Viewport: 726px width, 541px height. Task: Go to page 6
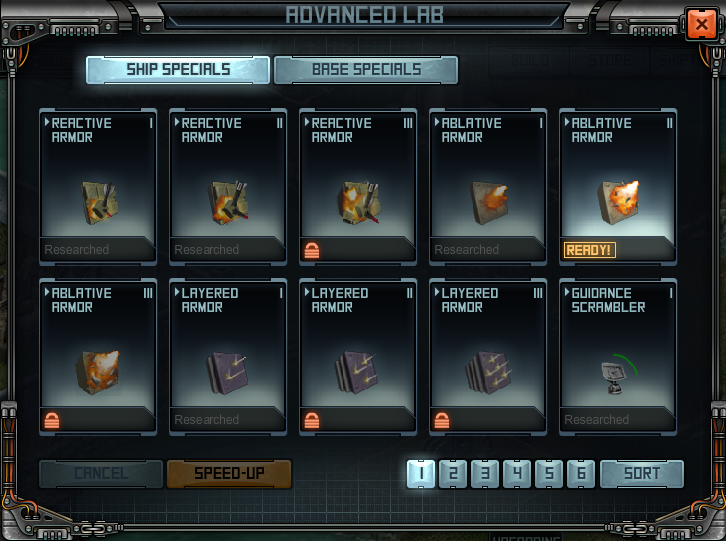[x=581, y=473]
